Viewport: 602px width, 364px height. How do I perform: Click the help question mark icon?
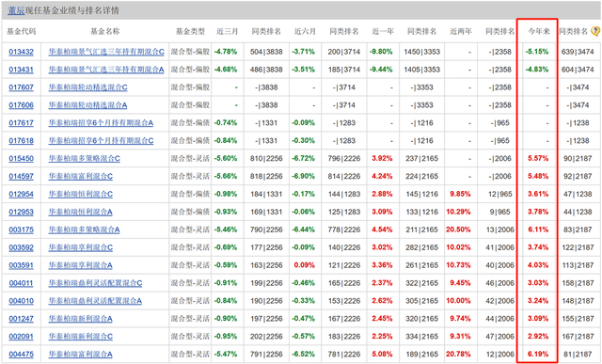coord(595,31)
